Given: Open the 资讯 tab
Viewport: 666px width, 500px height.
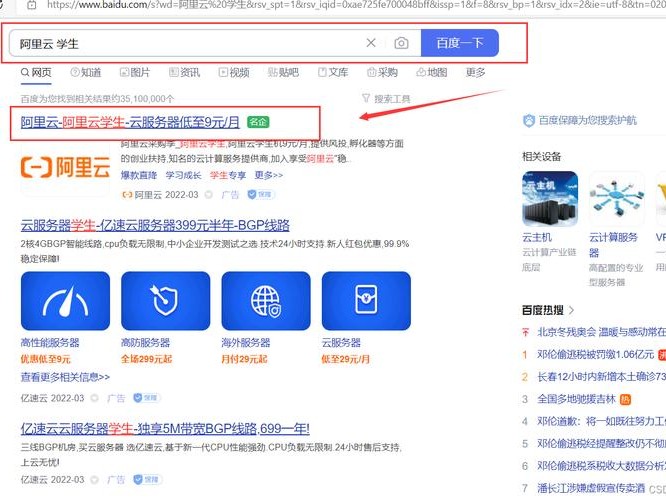Looking at the screenshot, I should pos(184,73).
